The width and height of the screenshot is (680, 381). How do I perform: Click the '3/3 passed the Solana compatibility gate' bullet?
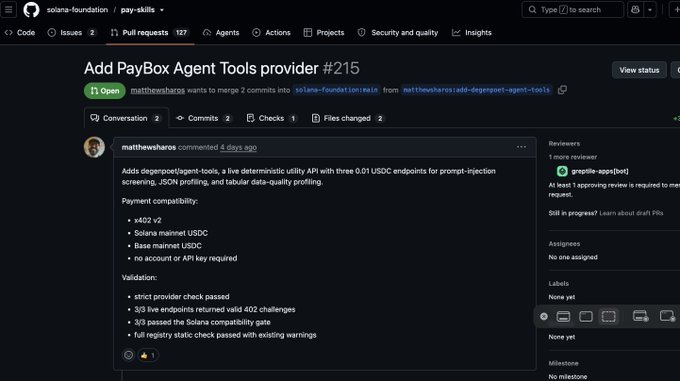(202, 322)
